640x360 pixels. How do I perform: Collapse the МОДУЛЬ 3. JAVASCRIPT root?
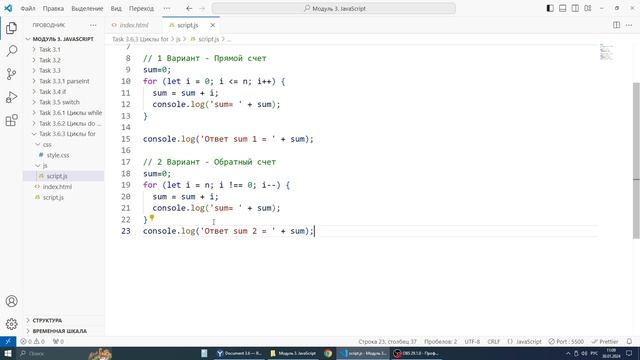point(64,39)
